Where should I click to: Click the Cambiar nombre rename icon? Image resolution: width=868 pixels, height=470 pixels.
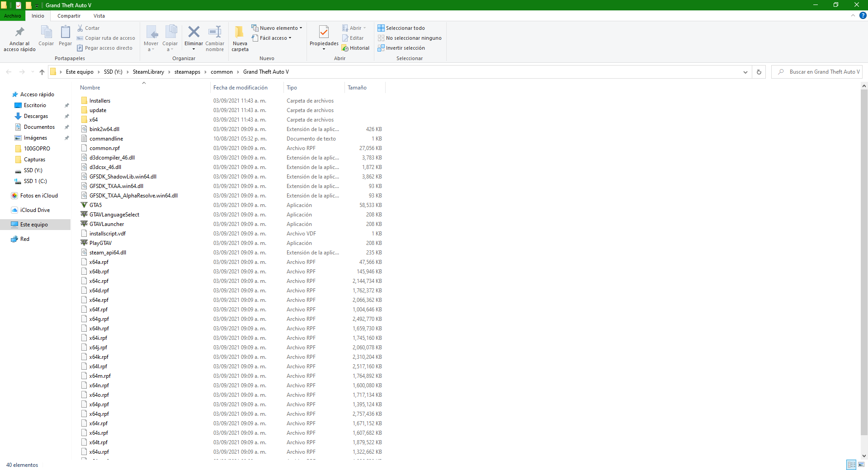click(x=215, y=33)
